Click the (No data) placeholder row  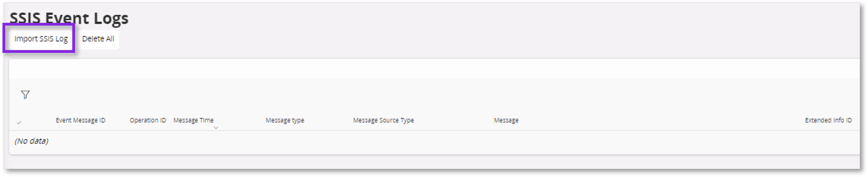pyautogui.click(x=31, y=141)
